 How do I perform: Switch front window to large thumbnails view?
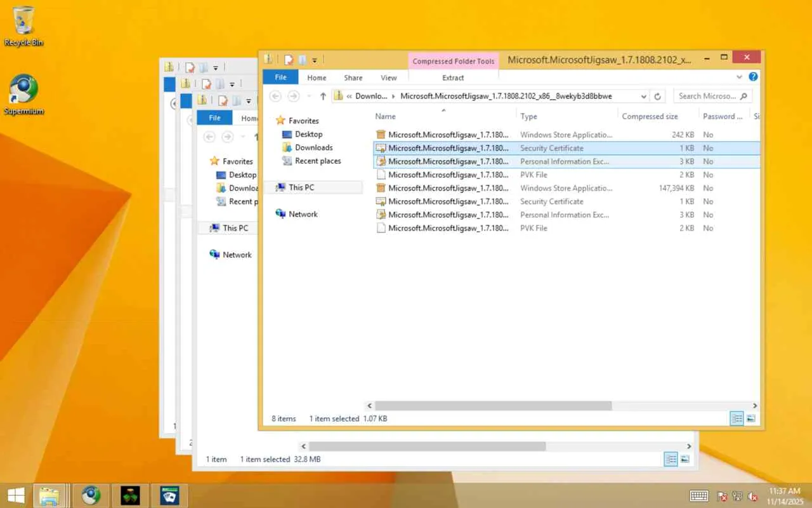(751, 418)
